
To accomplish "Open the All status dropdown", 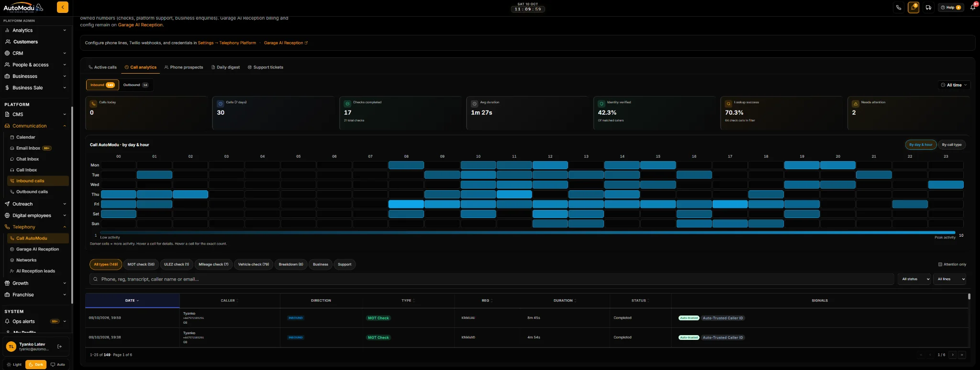I will point(914,279).
